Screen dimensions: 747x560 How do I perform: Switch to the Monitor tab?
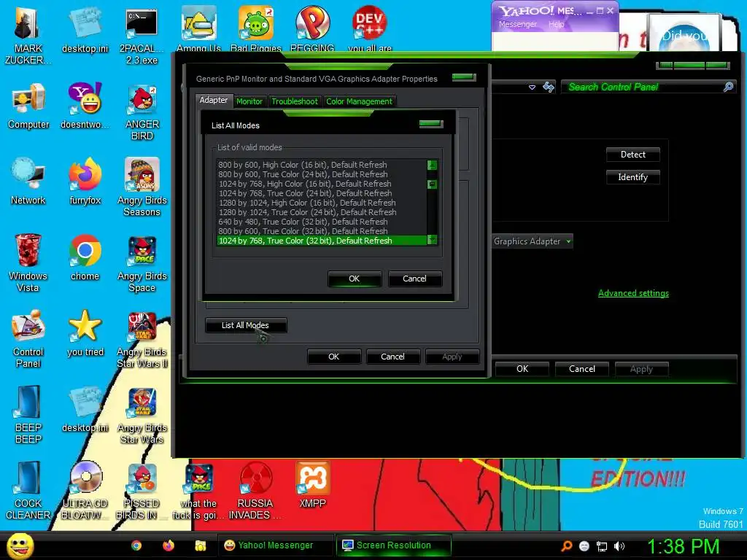point(249,101)
